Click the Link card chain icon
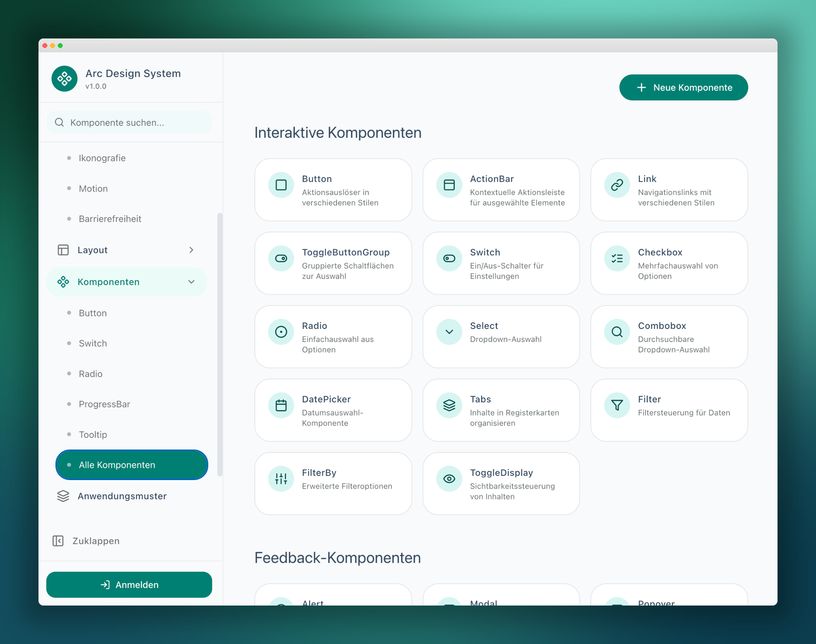 (x=617, y=185)
